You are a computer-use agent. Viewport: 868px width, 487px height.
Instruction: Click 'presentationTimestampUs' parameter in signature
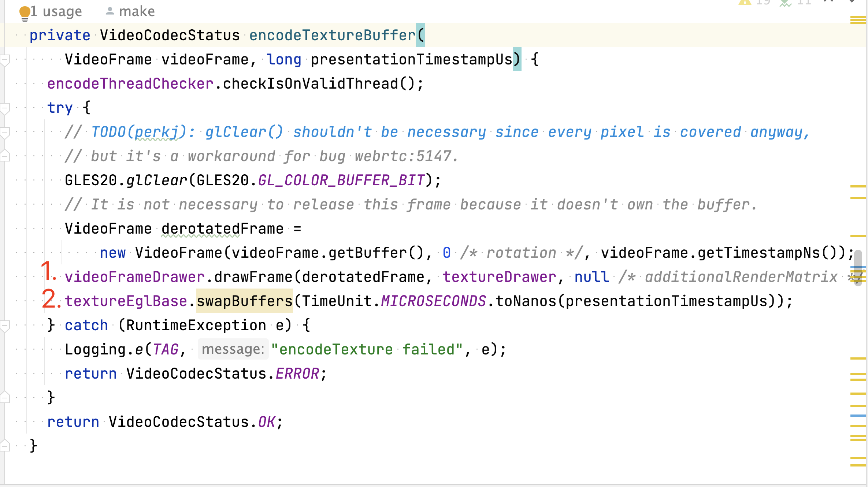tap(412, 59)
